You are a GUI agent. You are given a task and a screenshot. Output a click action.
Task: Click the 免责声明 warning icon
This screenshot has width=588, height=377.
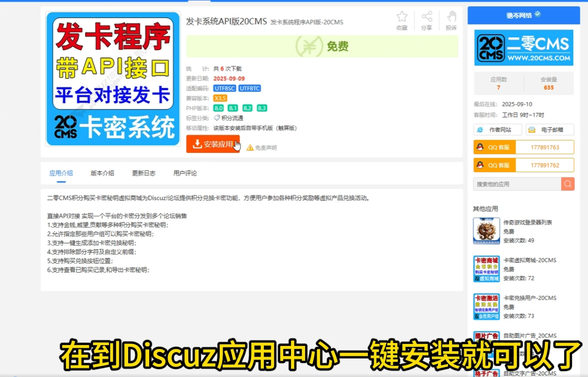[x=250, y=147]
